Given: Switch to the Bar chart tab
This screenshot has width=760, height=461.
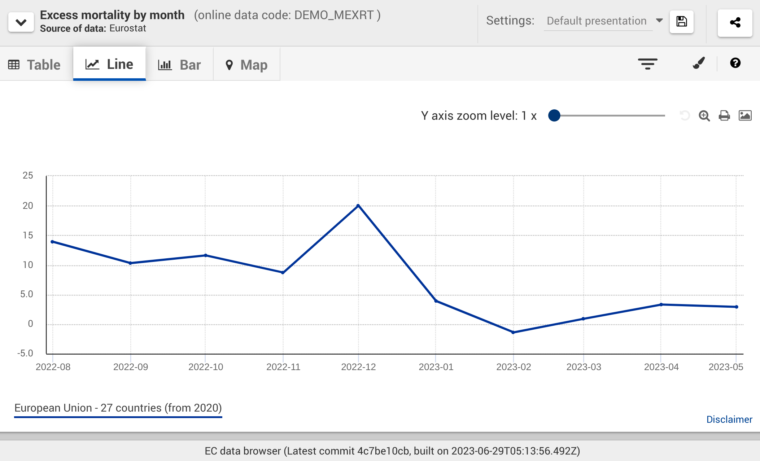Looking at the screenshot, I should pos(180,65).
